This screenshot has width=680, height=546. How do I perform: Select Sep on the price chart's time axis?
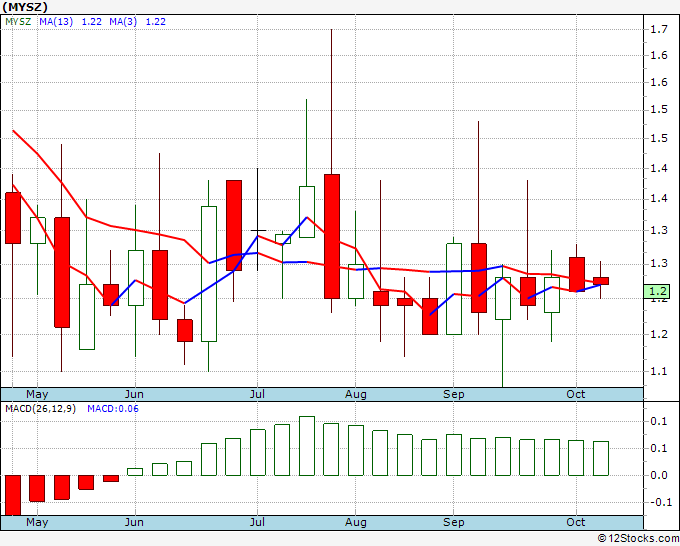[x=454, y=394]
